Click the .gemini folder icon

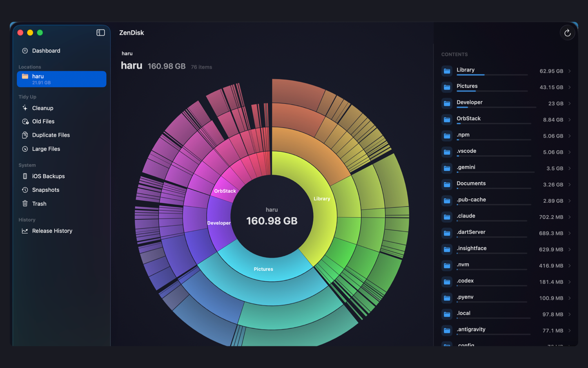[447, 168]
